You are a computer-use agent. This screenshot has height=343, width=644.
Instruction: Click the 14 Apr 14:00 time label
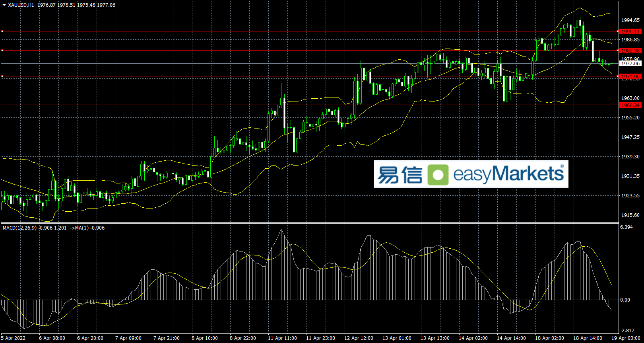tap(511, 338)
